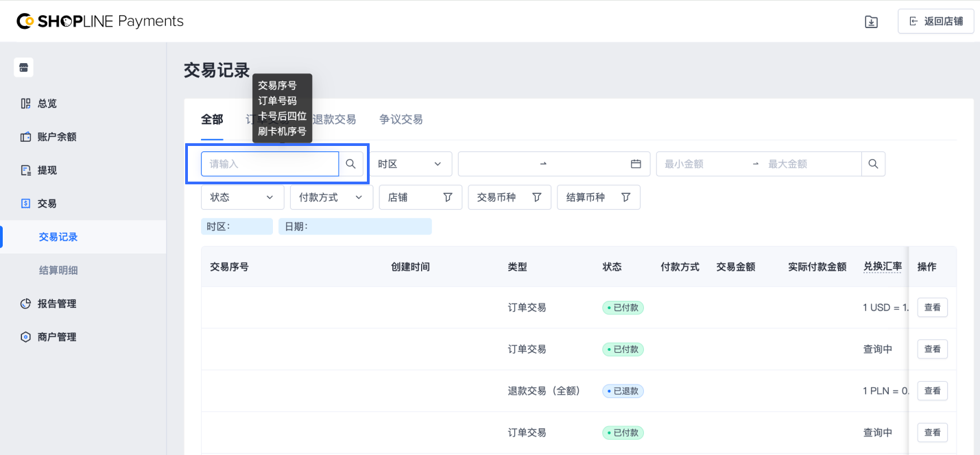Select the 退款交易 tab

pyautogui.click(x=335, y=119)
